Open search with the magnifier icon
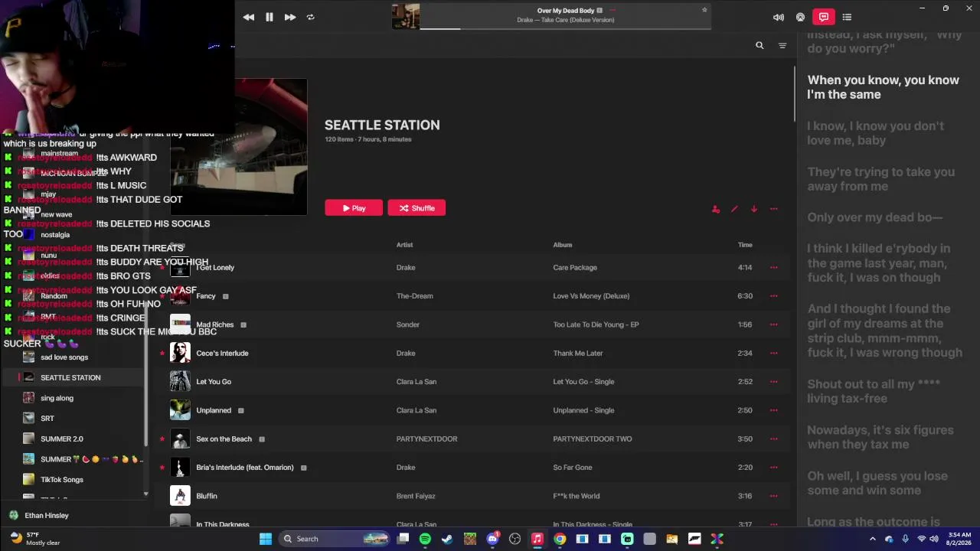 [x=759, y=45]
